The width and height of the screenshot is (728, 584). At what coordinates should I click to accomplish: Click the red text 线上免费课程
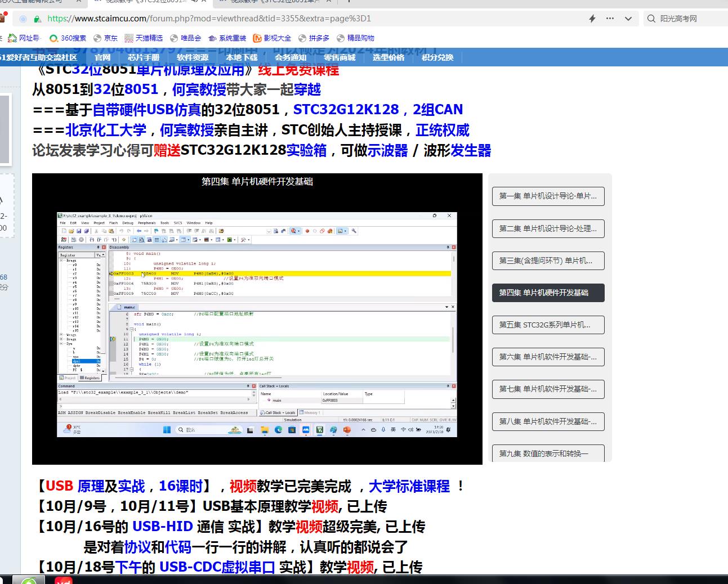pos(298,70)
